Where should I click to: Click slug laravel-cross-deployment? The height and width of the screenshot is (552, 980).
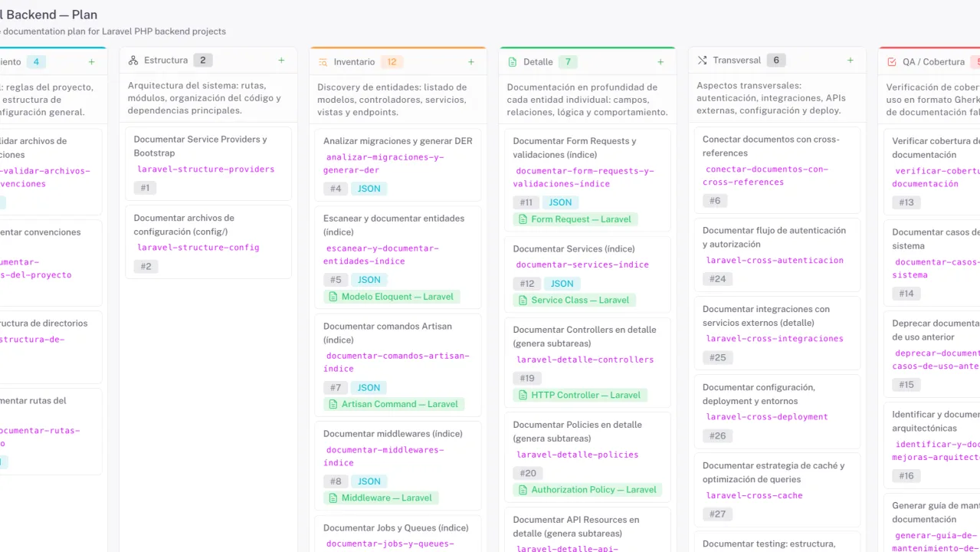point(767,417)
